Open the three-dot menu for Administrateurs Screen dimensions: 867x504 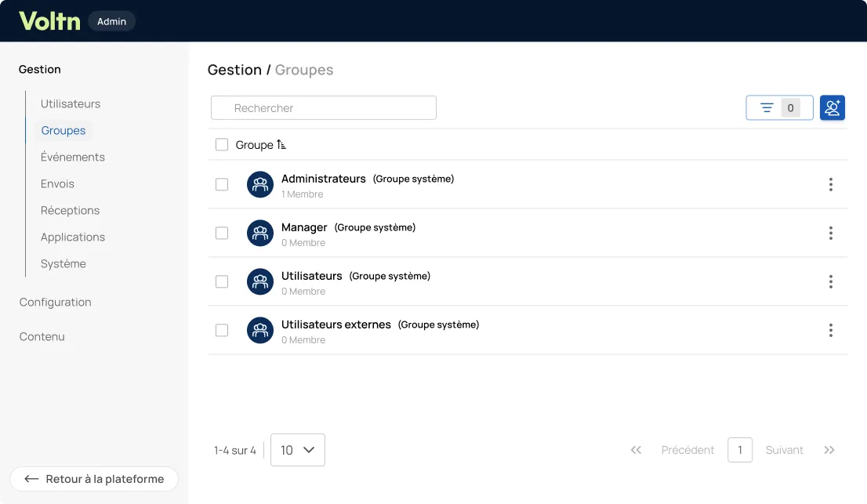click(x=830, y=184)
